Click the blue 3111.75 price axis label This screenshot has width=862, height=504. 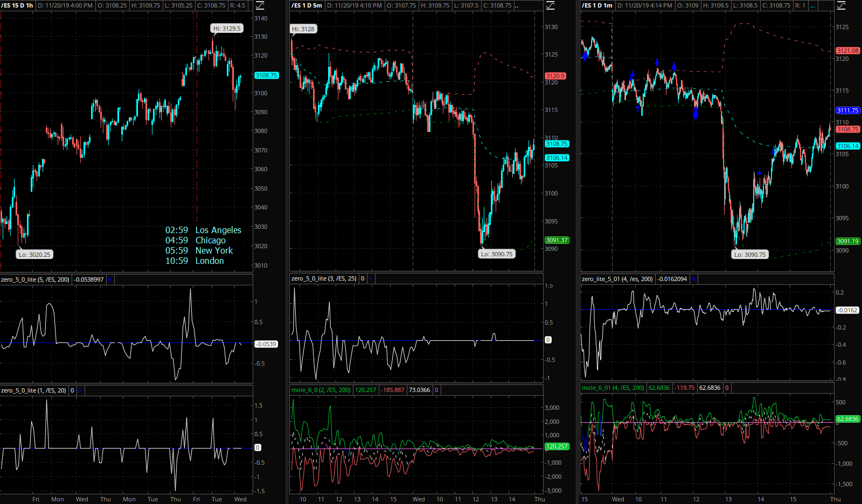pyautogui.click(x=847, y=110)
